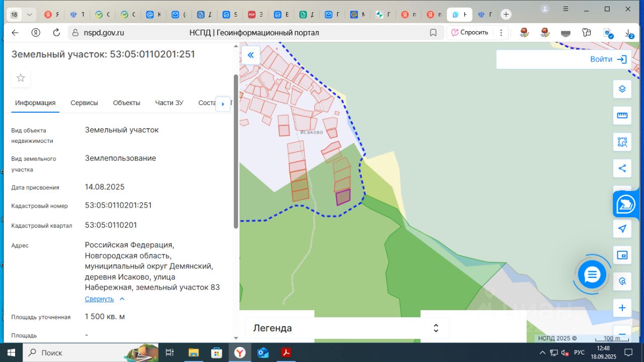
Task: Select the purple highlighted parcel on the map
Action: [343, 198]
